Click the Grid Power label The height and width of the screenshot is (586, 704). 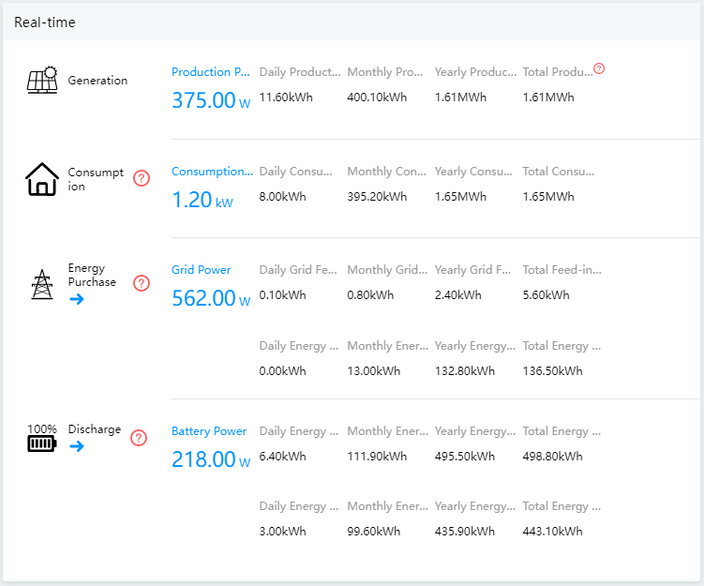[x=201, y=269]
